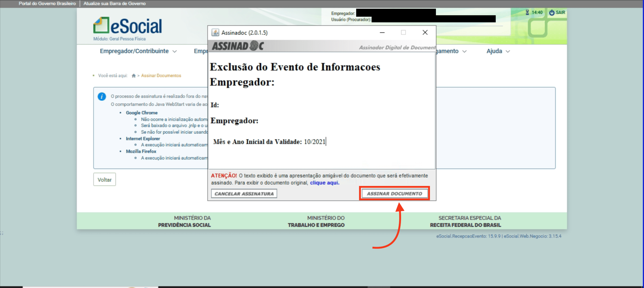Click Atualize sua Barra de Governo
644x288 pixels.
click(x=114, y=4)
